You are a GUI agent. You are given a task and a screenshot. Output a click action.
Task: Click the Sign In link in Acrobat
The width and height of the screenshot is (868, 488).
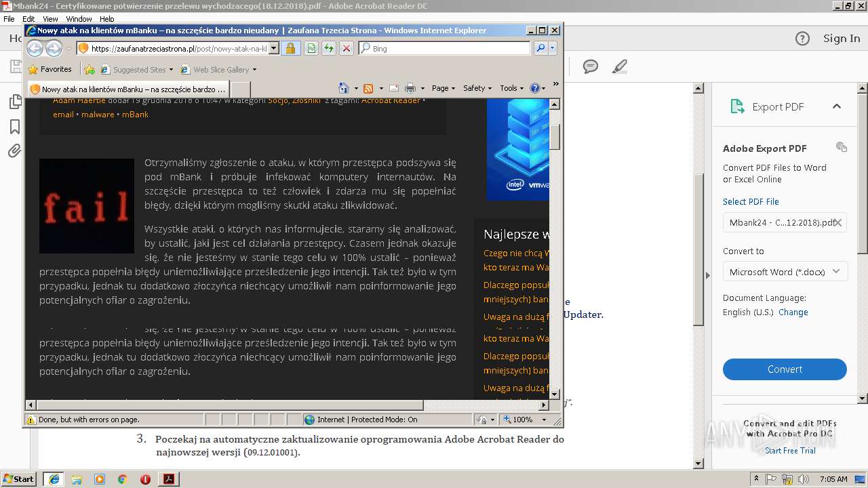click(842, 39)
